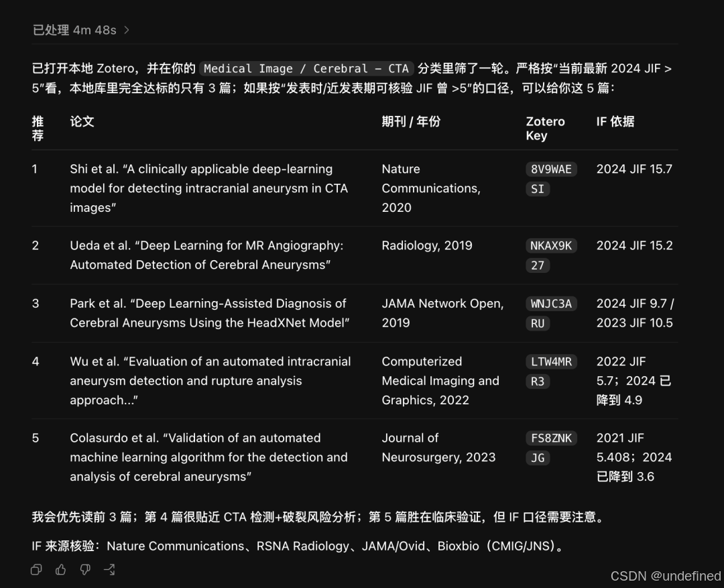Select the Shi et al. paper title
The height and width of the screenshot is (588, 724).
pos(209,188)
